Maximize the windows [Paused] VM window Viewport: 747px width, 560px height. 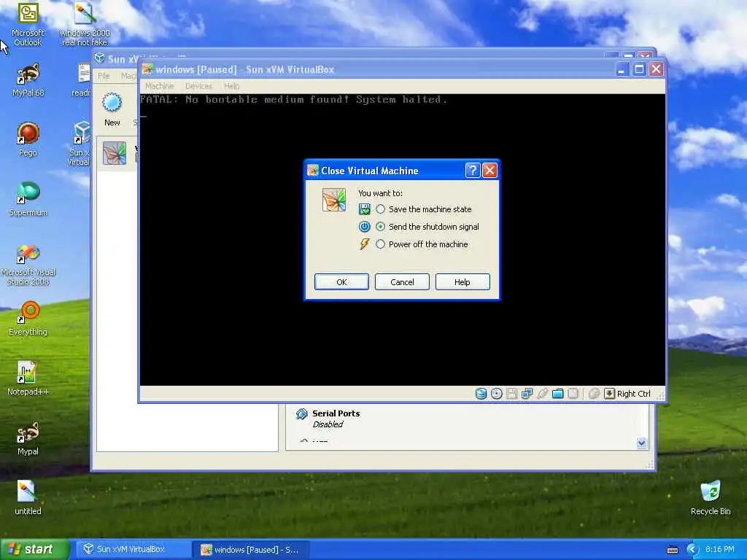click(639, 69)
